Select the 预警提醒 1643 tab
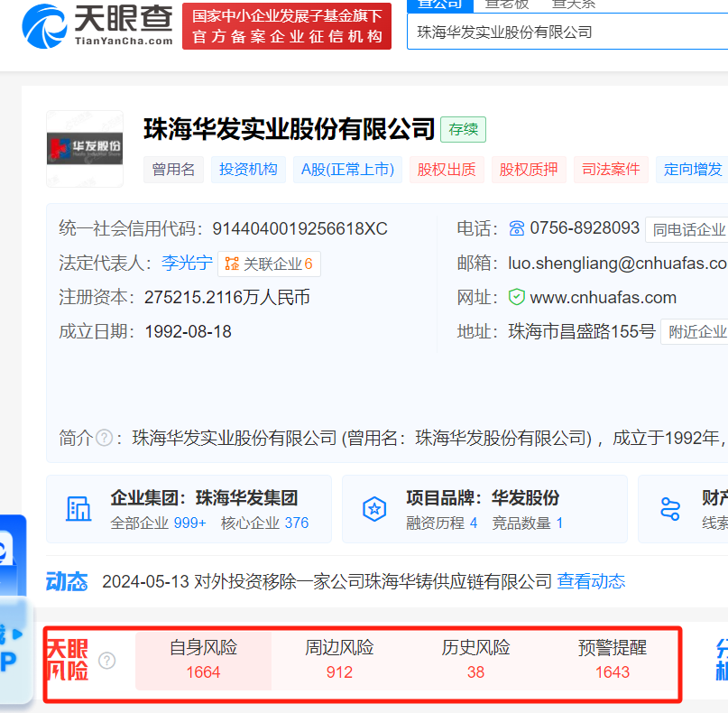The width and height of the screenshot is (728, 713). (x=613, y=660)
